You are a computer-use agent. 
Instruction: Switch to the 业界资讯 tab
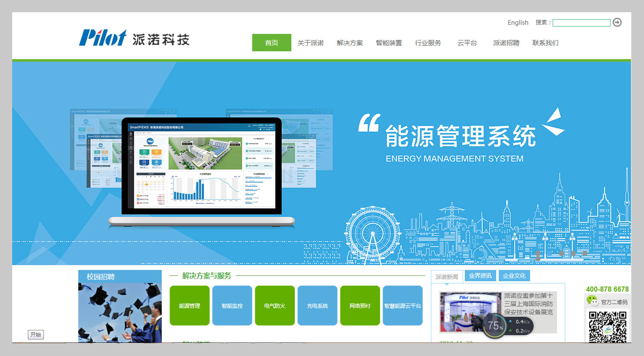coord(480,276)
